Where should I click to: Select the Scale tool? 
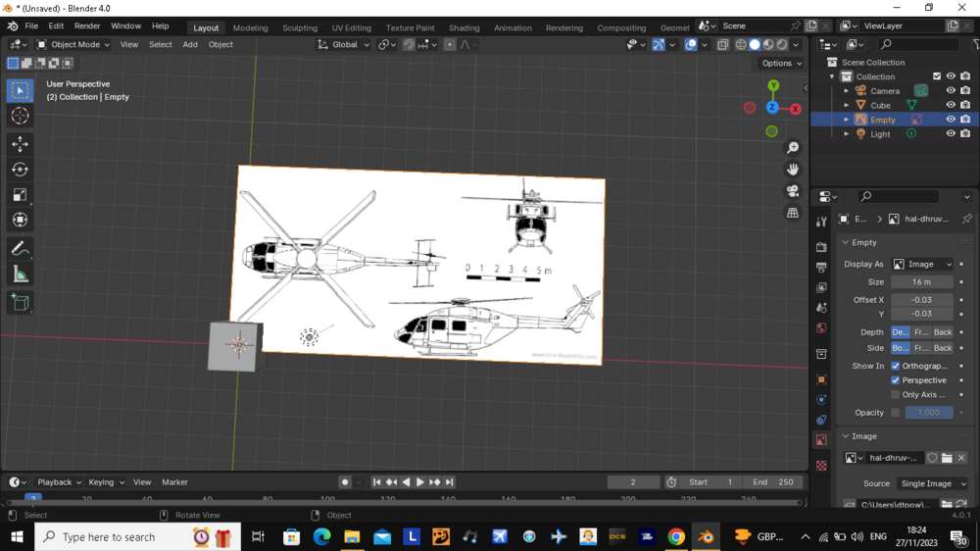(20, 195)
